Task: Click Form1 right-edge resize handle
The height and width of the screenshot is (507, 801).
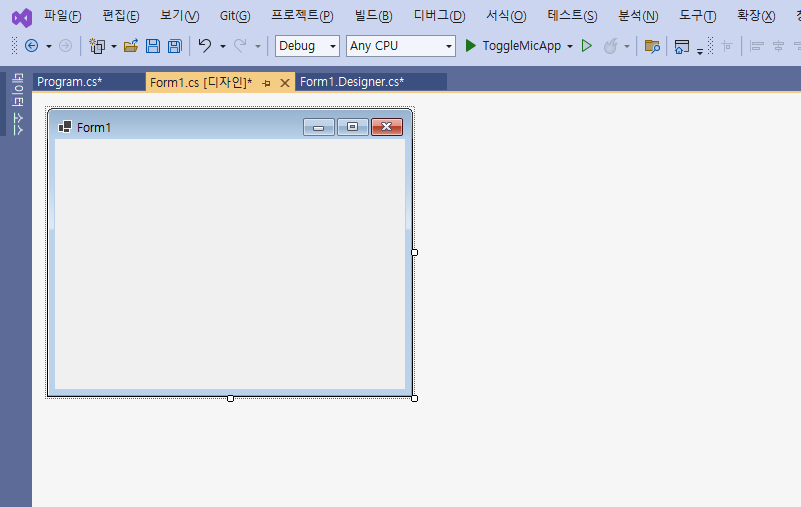Action: [x=414, y=252]
